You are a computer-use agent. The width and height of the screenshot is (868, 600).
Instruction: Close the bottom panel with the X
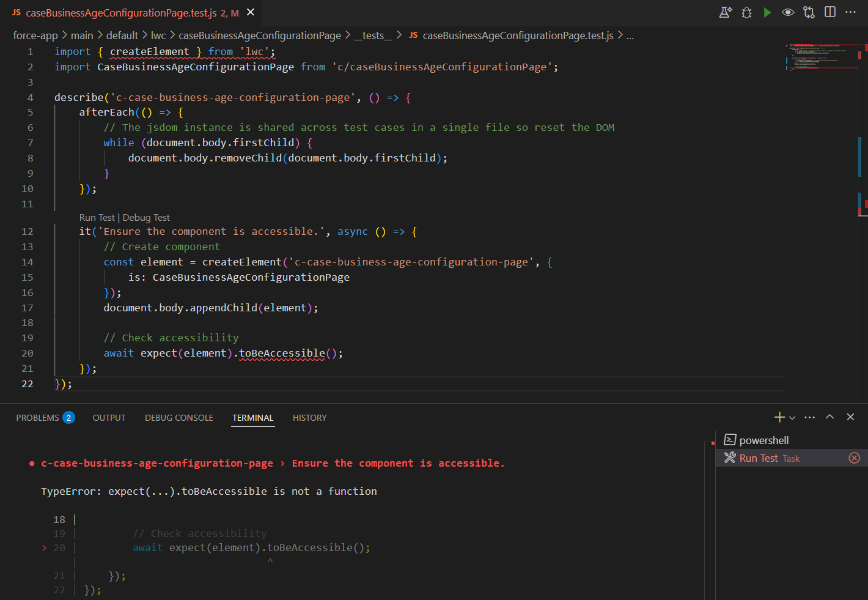pyautogui.click(x=850, y=417)
